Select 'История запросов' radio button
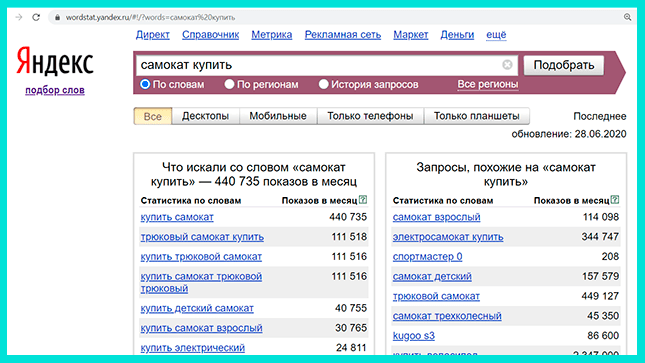645x363 pixels. [324, 84]
